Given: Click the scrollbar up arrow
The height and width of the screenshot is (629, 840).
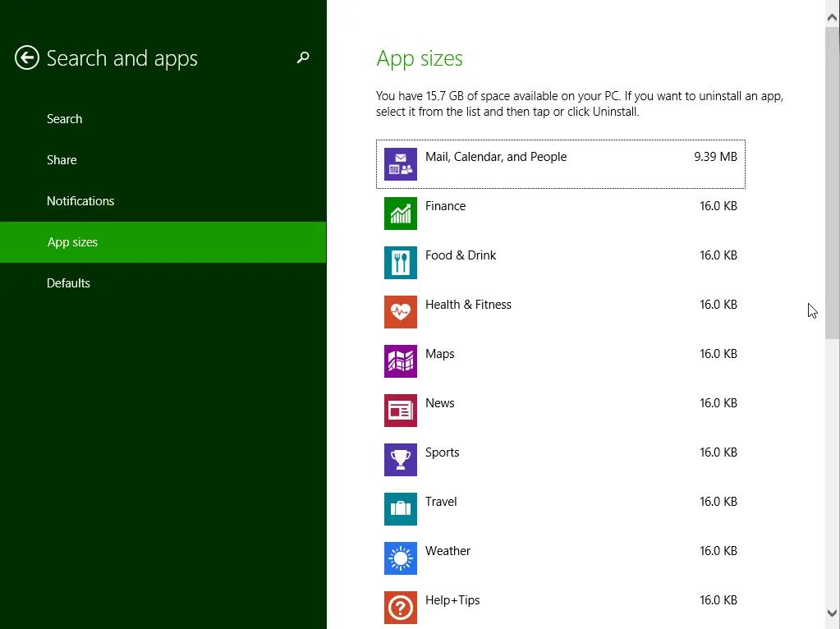Looking at the screenshot, I should [x=832, y=17].
